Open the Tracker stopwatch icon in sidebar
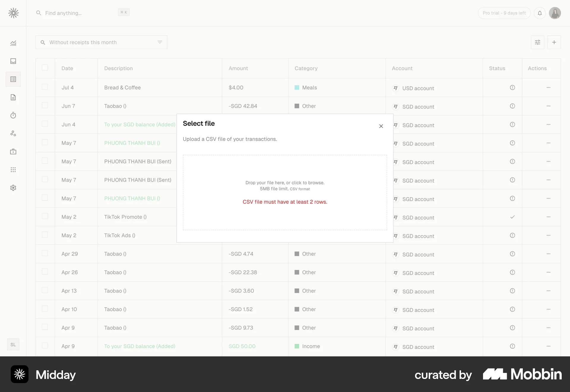The width and height of the screenshot is (570, 392). coord(13,116)
